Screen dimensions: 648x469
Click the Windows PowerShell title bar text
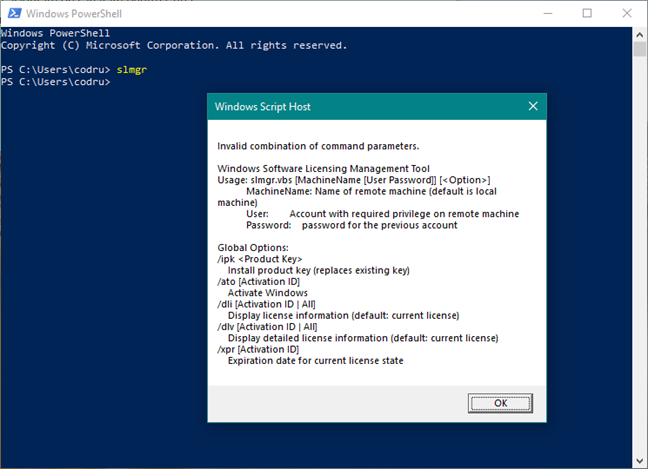(74, 14)
